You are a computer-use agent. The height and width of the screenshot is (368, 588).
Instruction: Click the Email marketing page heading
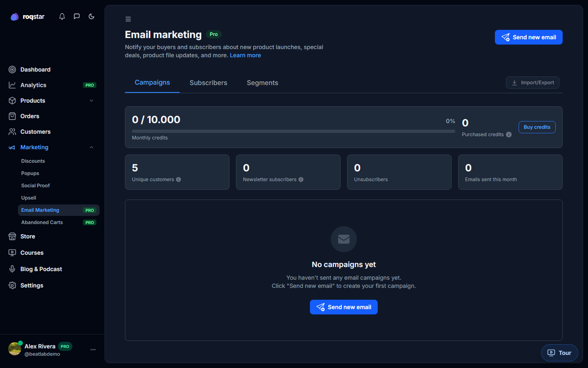click(x=163, y=35)
